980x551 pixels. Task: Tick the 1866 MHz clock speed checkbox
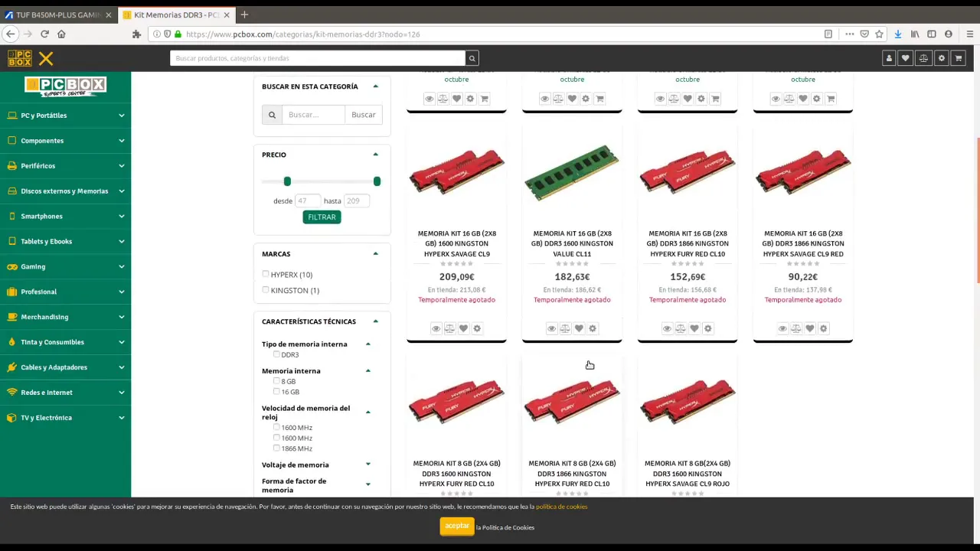click(276, 448)
